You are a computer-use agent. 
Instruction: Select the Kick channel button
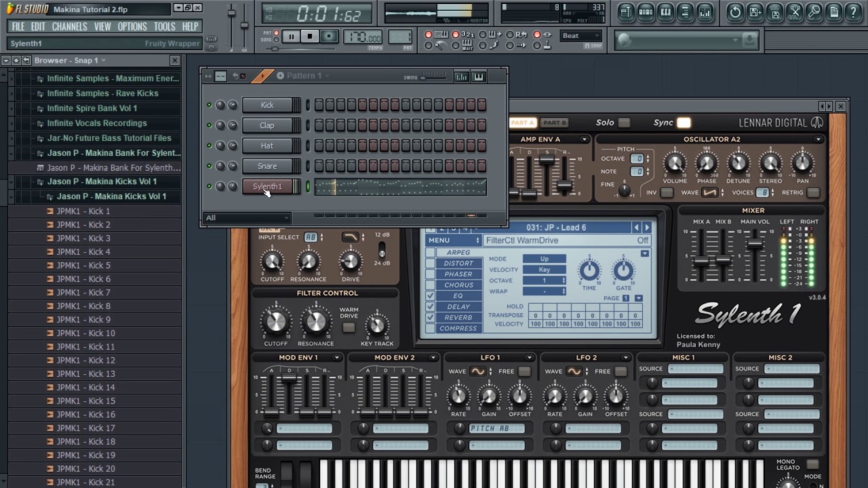coord(267,105)
